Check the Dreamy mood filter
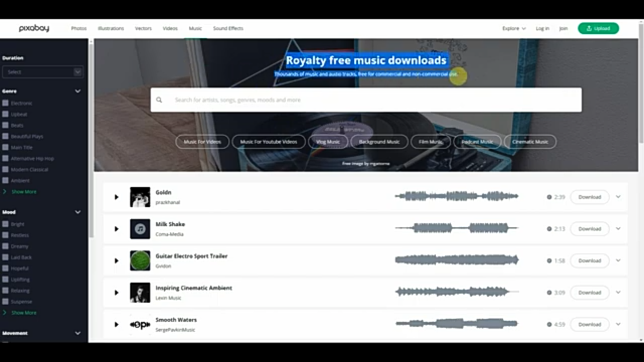The width and height of the screenshot is (644, 362). (x=6, y=246)
